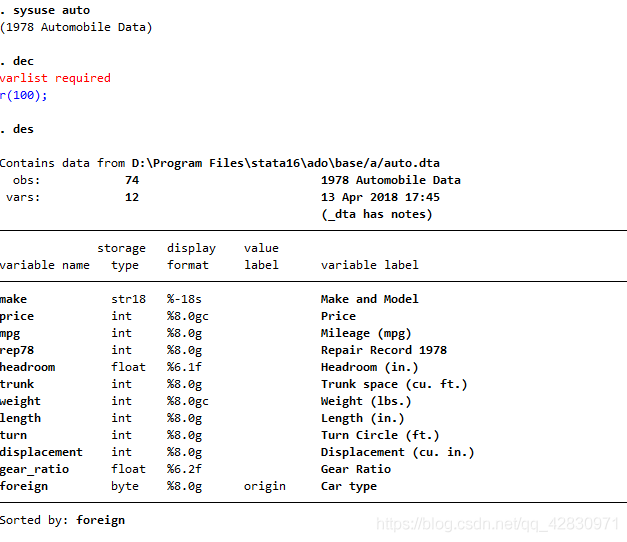The image size is (627, 542).
Task: Click 'foreign' in the 'Sorted by' line
Action: pos(101,520)
